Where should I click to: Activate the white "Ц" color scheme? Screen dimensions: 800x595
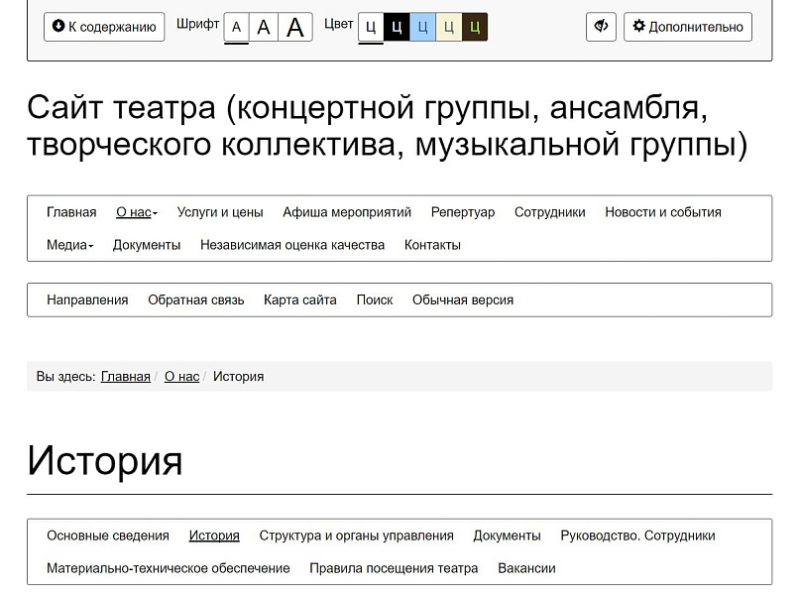(x=371, y=27)
